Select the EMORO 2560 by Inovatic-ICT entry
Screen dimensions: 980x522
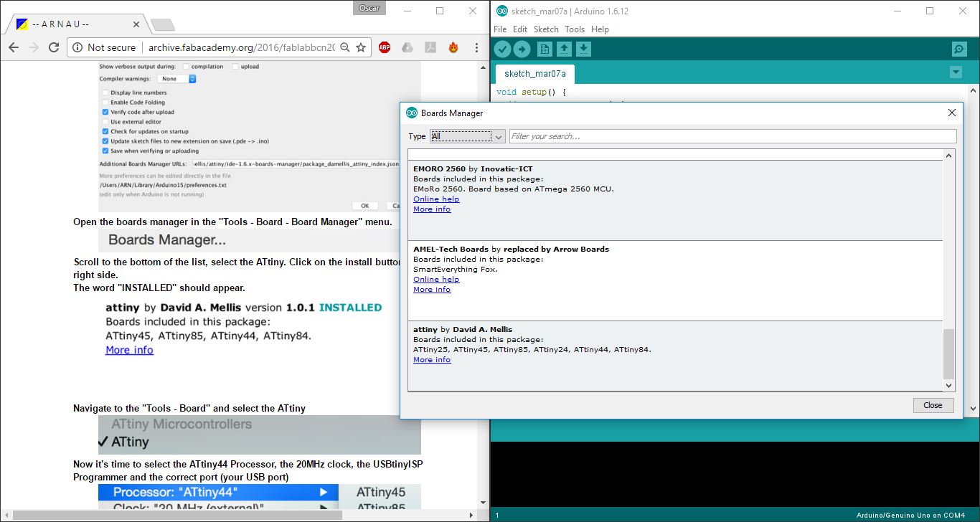click(x=675, y=200)
